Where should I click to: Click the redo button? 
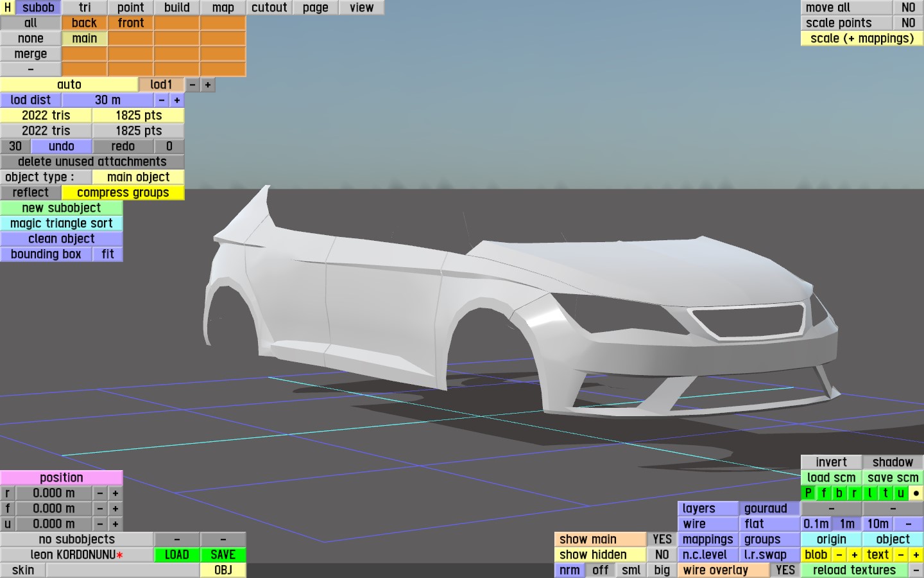coord(123,146)
